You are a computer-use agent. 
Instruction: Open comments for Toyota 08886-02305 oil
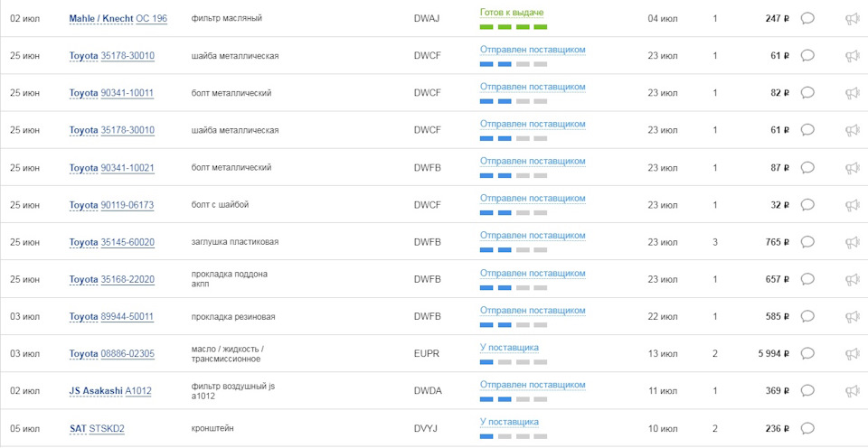[807, 353]
